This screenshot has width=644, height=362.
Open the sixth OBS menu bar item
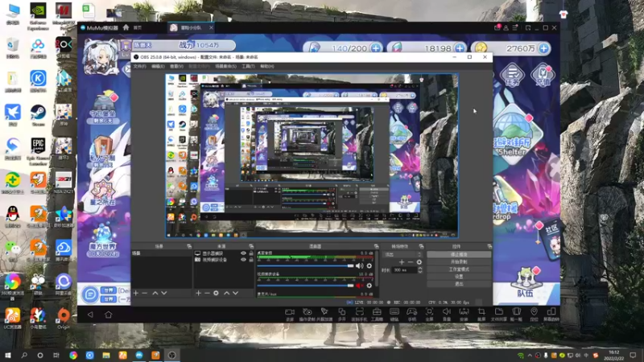click(248, 67)
